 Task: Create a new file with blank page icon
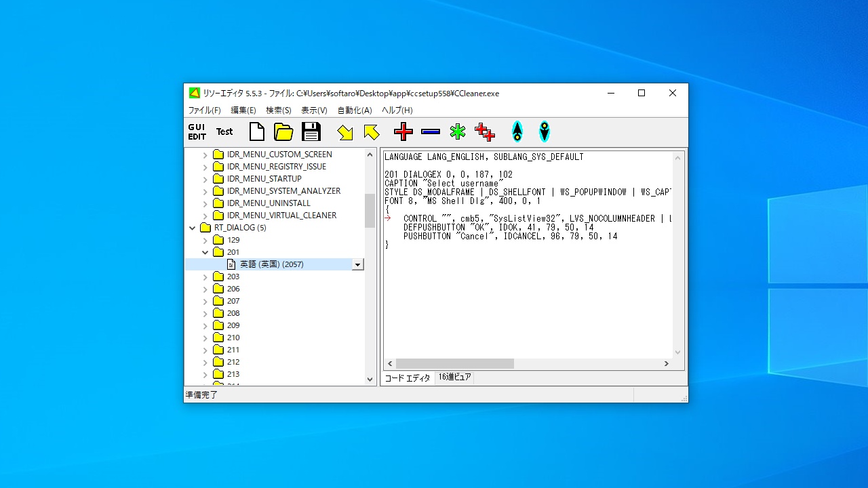[x=256, y=131]
